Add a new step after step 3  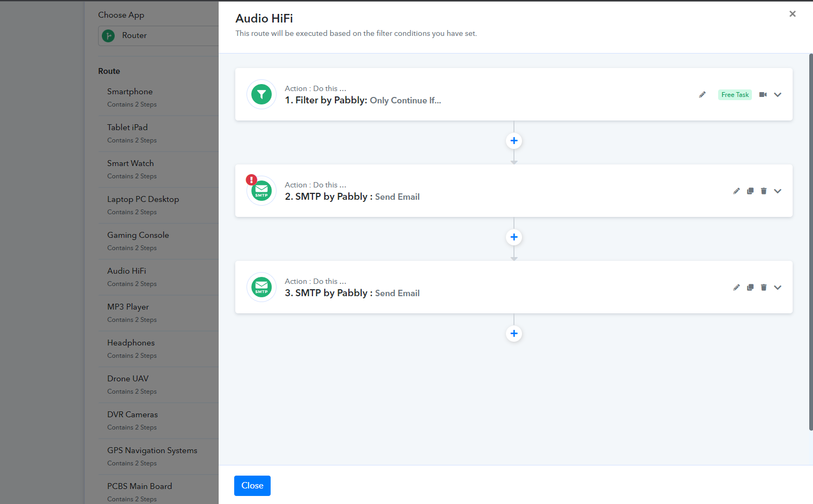coord(514,334)
